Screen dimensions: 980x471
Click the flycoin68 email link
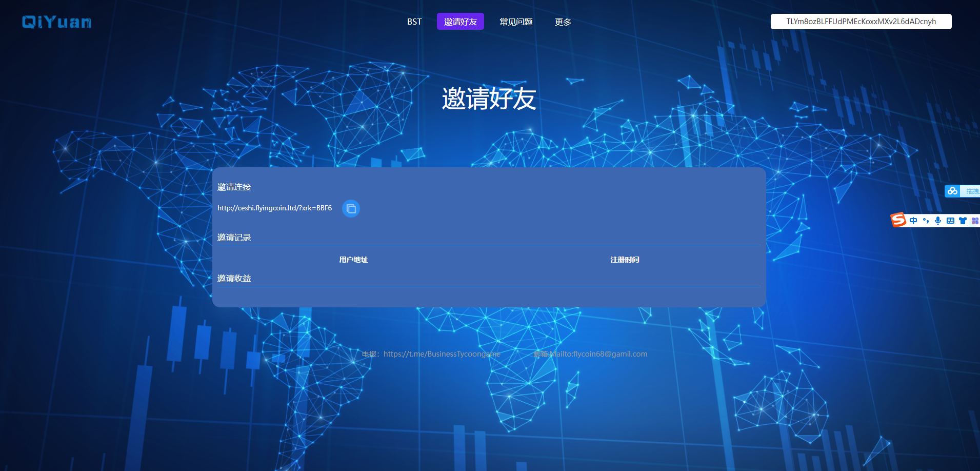(598, 354)
